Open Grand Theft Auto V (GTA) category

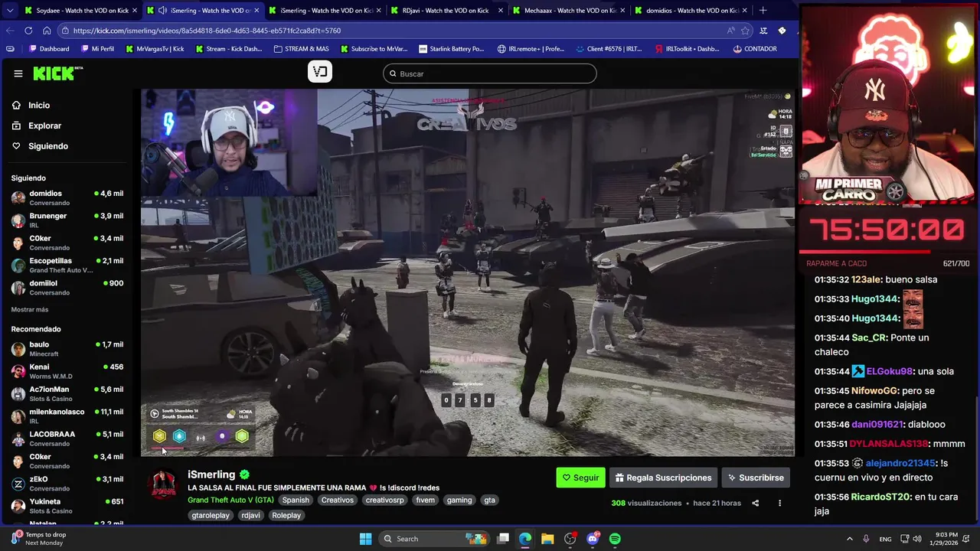coord(230,500)
